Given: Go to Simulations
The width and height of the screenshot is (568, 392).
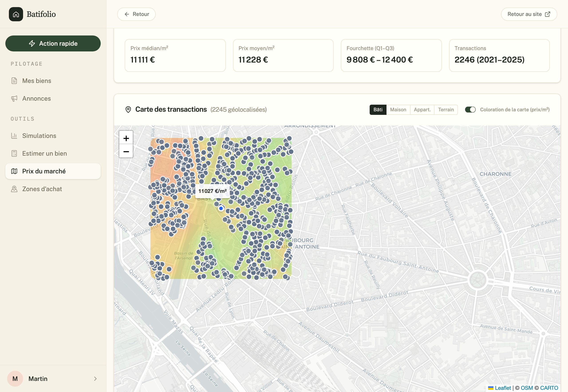Looking at the screenshot, I should tap(53, 136).
